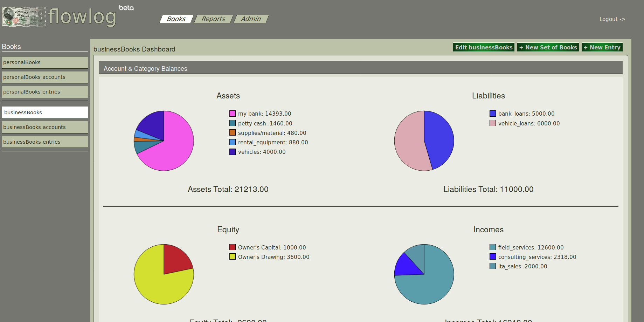Viewport: 644px width, 322px height.
Task: Open the Admin tab
Action: point(251,19)
